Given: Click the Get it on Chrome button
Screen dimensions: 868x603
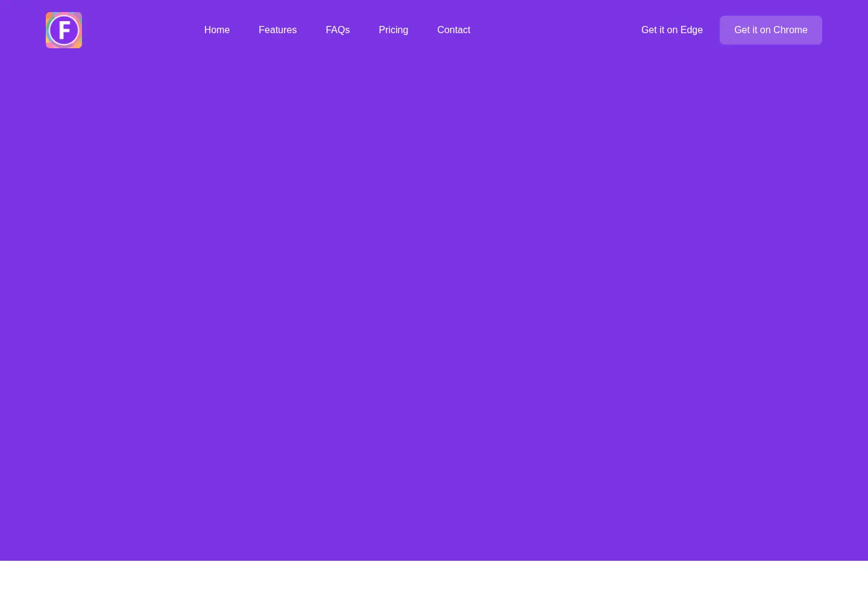Looking at the screenshot, I should pos(771,30).
